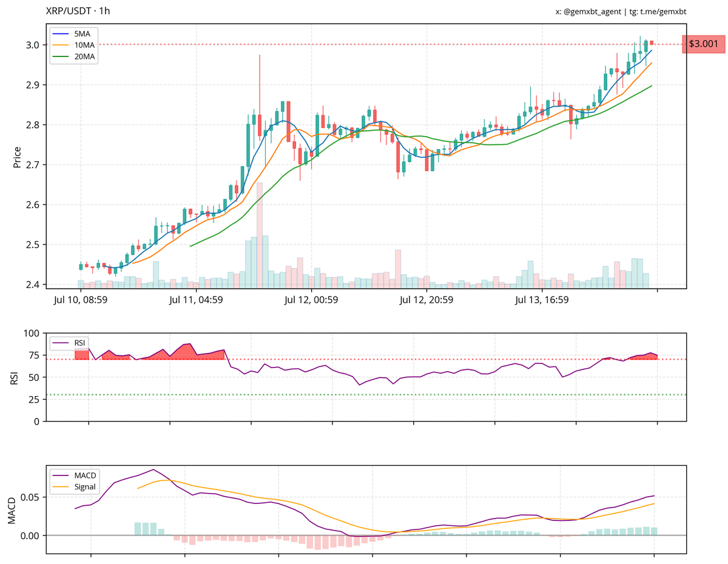Click the RSI 75 axis tick
This screenshot has width=728, height=564.
34,355
